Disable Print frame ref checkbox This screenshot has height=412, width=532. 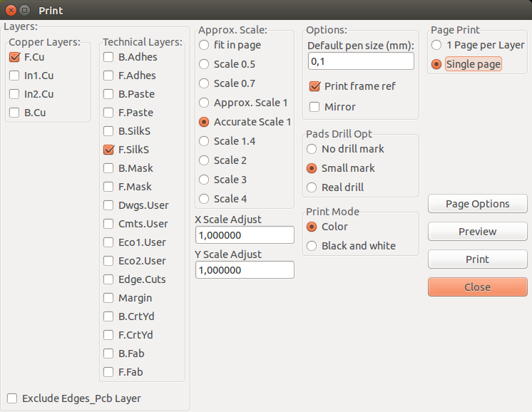point(314,86)
